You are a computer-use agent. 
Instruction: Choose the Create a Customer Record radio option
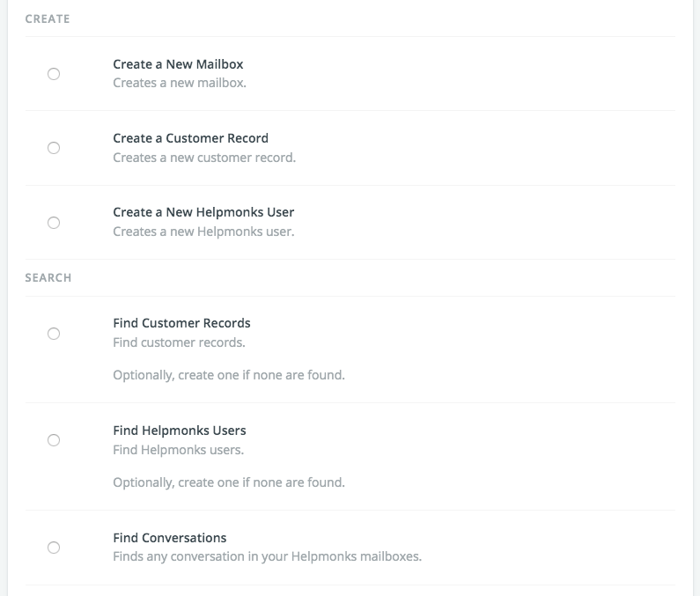click(54, 148)
